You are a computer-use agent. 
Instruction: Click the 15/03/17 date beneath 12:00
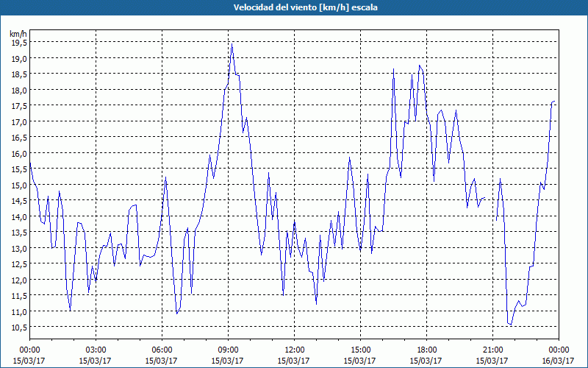(x=293, y=361)
